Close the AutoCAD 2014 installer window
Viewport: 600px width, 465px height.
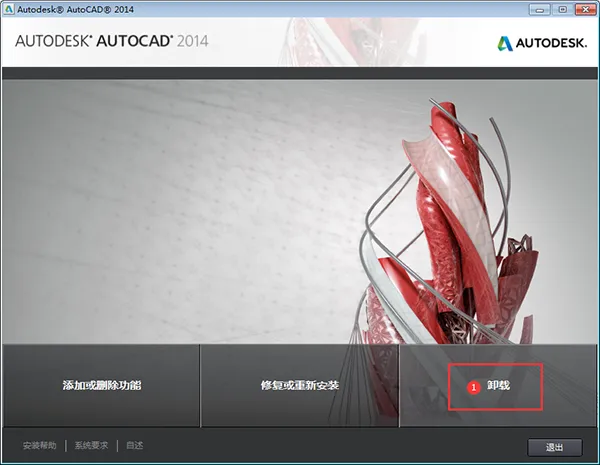tap(585, 9)
